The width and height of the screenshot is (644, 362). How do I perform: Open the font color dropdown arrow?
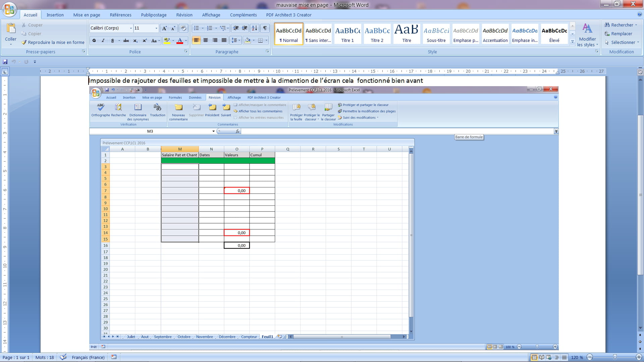pos(186,41)
